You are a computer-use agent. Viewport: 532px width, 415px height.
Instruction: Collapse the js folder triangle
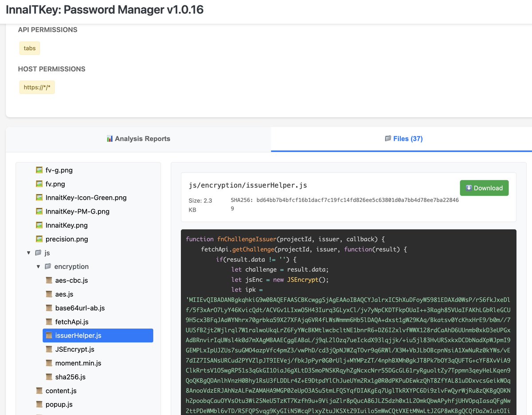tap(29, 253)
